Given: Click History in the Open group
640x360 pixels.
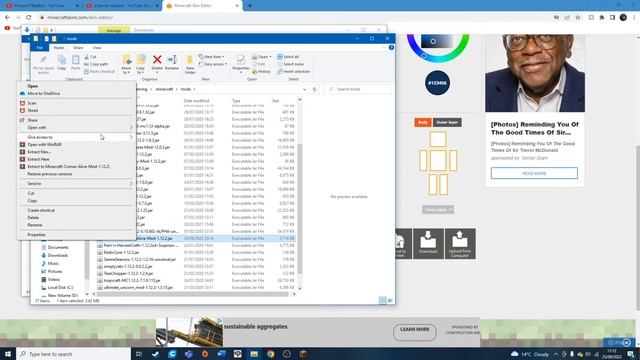Looking at the screenshot, I should tap(261, 71).
